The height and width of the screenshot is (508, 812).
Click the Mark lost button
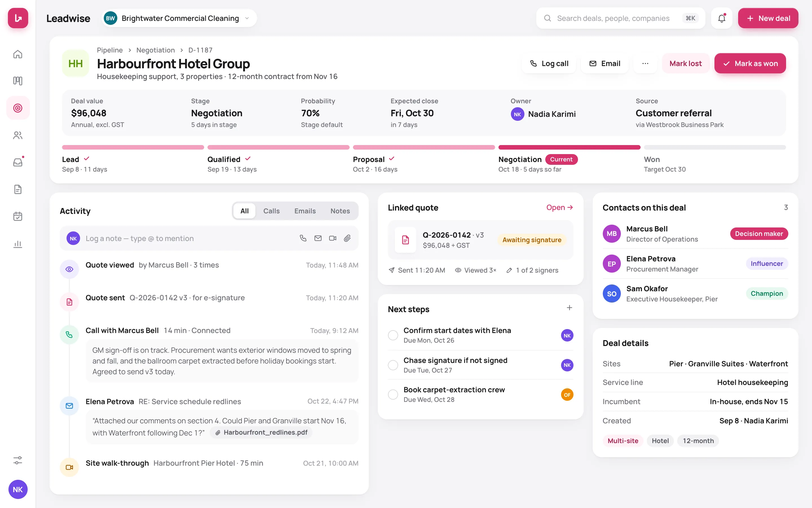(x=685, y=63)
